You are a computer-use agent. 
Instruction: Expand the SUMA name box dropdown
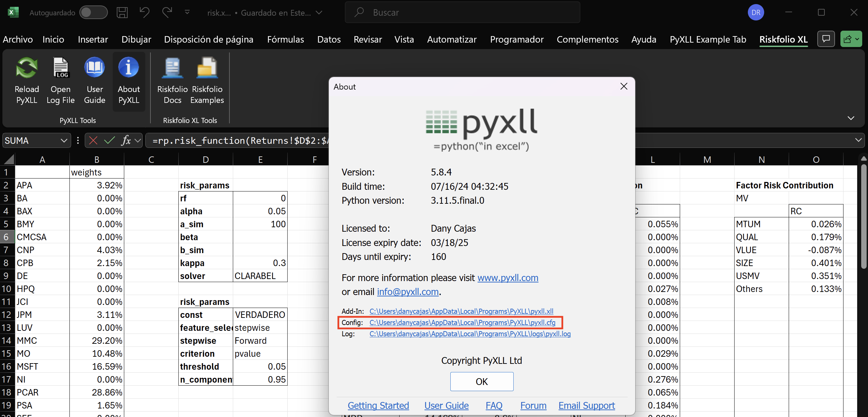click(64, 140)
